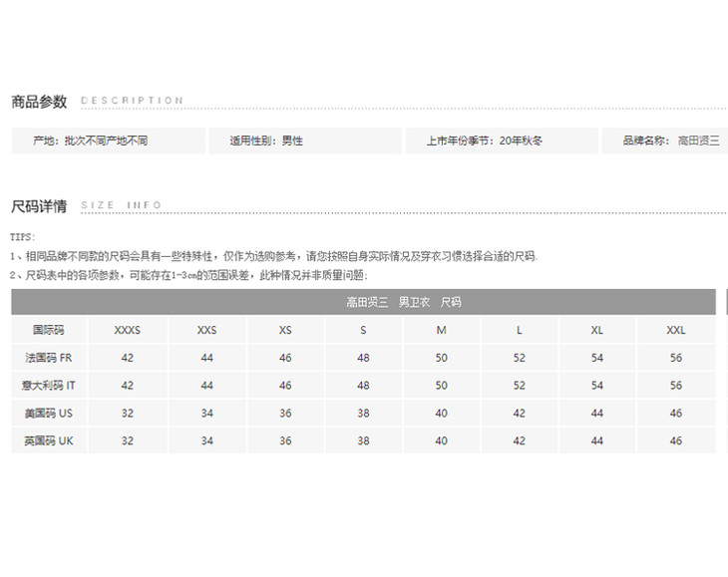The image size is (728, 577).
Task: Click UK value 36 under XS
Action: (x=285, y=440)
